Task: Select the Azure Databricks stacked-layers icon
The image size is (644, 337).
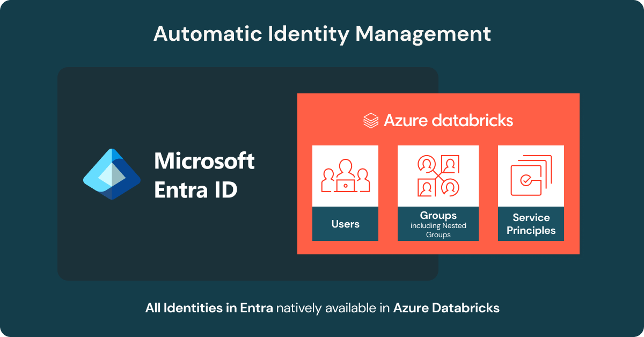Action: point(370,120)
